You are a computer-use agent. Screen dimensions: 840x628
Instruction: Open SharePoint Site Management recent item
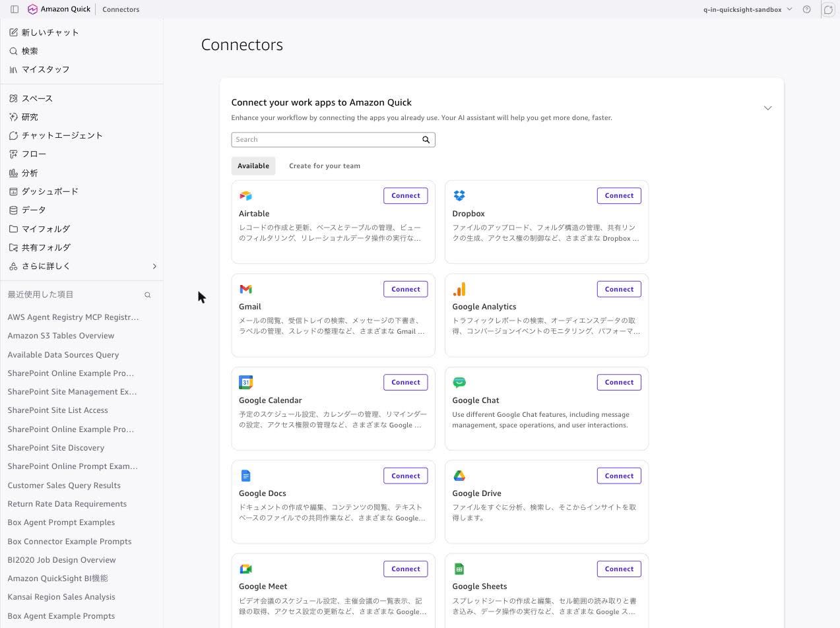(x=73, y=392)
